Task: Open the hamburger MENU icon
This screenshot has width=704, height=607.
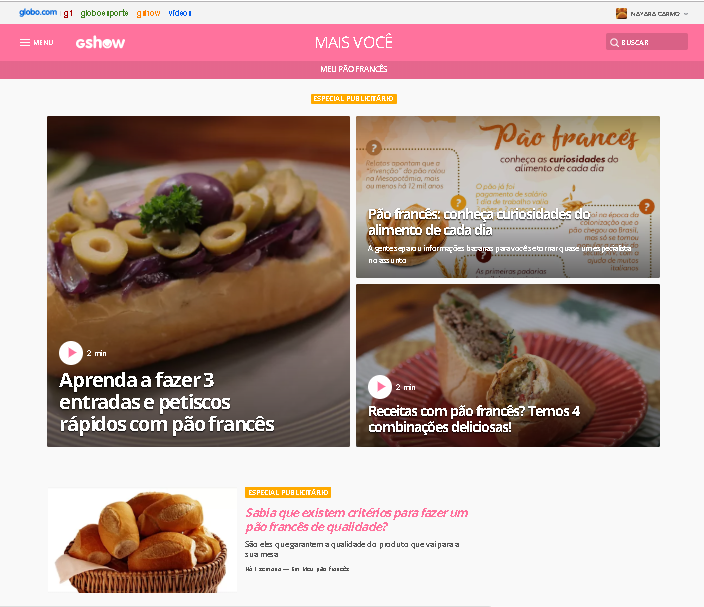Action: (x=25, y=43)
